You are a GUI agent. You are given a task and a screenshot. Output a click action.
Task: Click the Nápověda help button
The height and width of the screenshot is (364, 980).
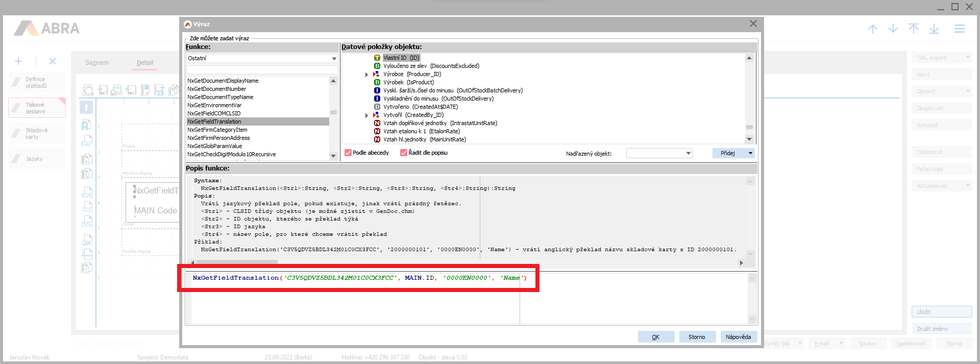tap(738, 337)
